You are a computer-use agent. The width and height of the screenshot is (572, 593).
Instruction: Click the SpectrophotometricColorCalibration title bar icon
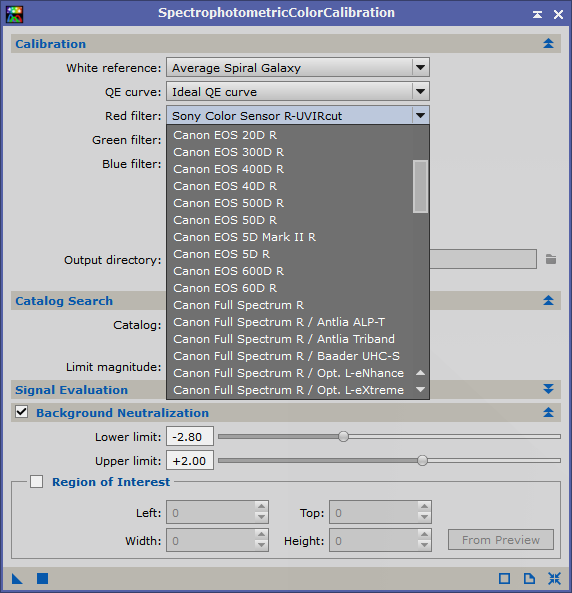pos(14,14)
